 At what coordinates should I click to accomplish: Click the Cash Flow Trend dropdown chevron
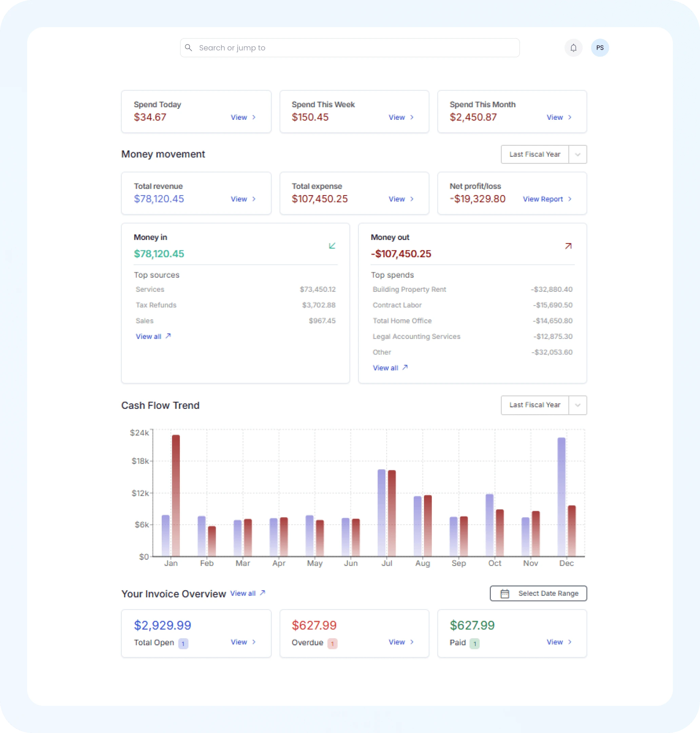pos(578,406)
